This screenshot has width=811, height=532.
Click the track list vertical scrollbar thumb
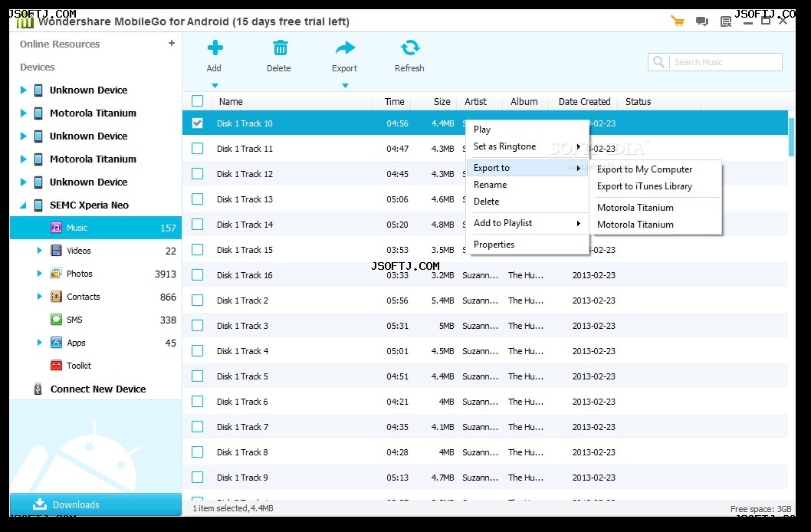[791, 136]
